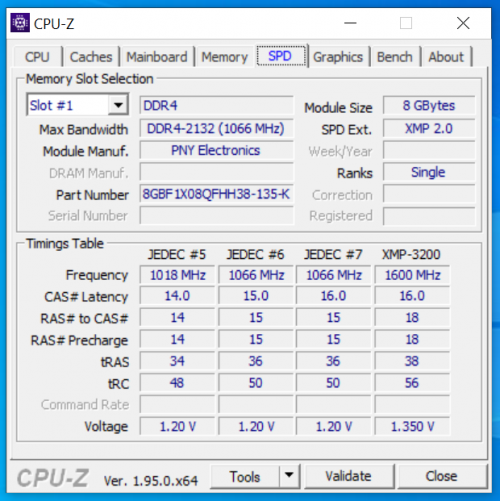The image size is (500, 501).
Task: Click the PNY Electronics manufacturer value
Action: [216, 150]
